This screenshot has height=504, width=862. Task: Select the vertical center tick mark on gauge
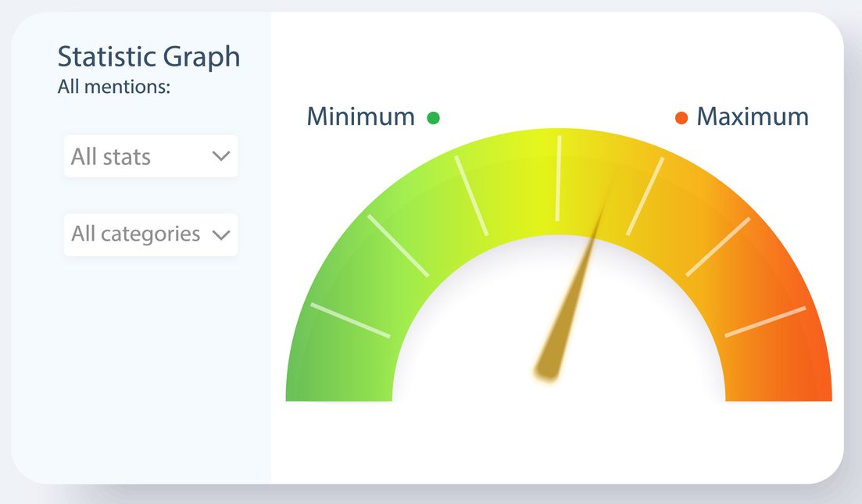click(559, 179)
